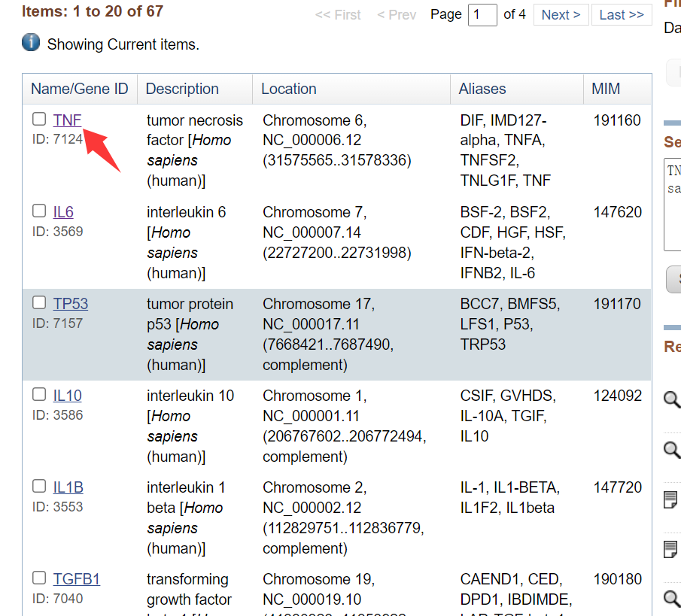Image resolution: width=681 pixels, height=616 pixels.
Task: Open the TNF gene link
Action: pyautogui.click(x=67, y=120)
